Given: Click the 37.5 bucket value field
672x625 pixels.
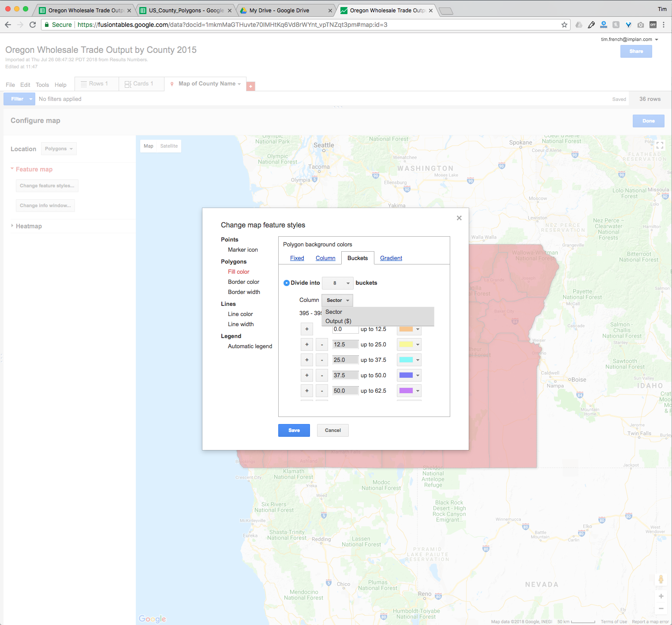Looking at the screenshot, I should pos(346,376).
